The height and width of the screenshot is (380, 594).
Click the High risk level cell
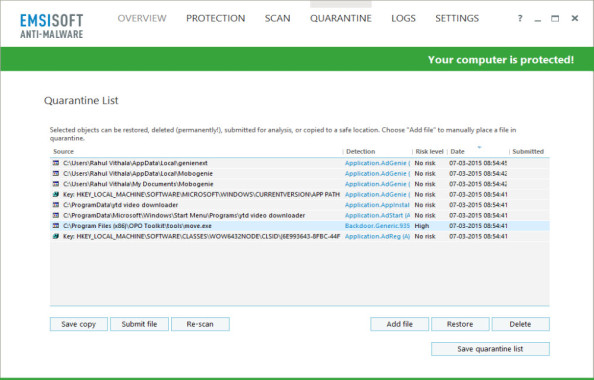pyautogui.click(x=422, y=226)
